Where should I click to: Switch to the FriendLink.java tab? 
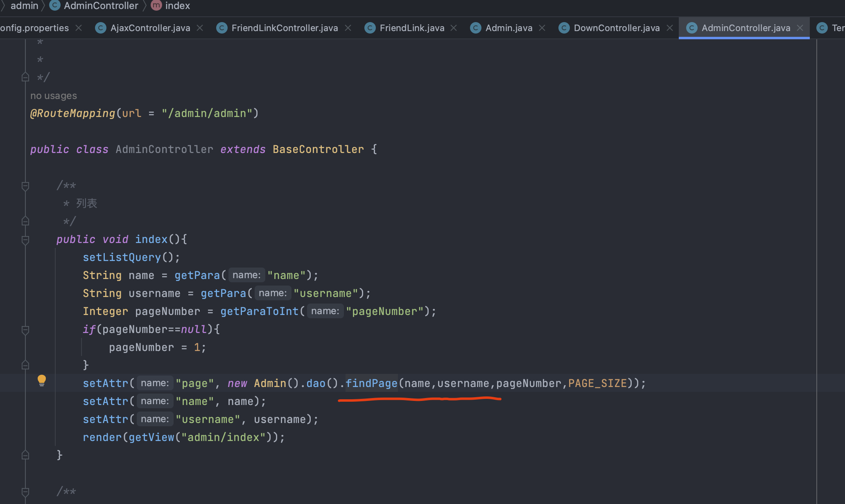411,28
